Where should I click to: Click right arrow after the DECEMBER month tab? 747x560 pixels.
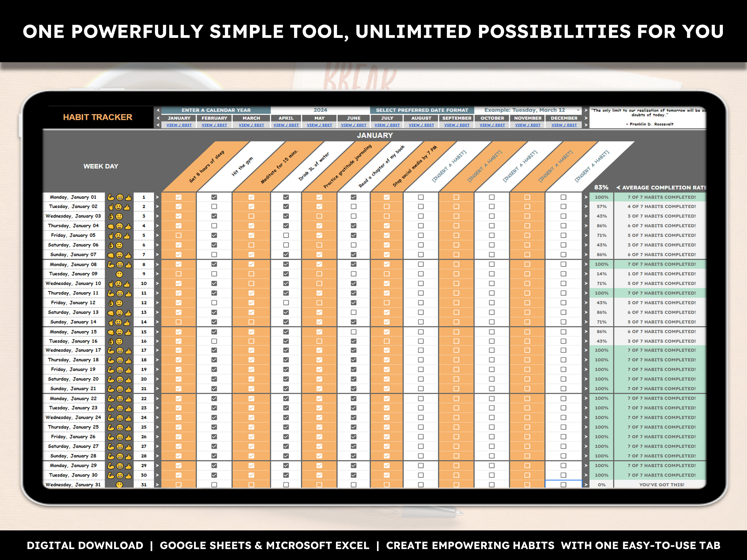[586, 118]
